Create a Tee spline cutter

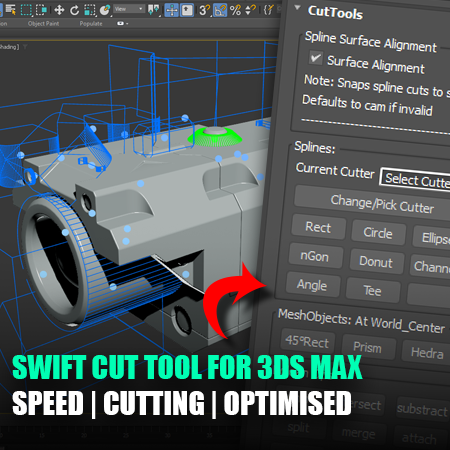click(373, 290)
